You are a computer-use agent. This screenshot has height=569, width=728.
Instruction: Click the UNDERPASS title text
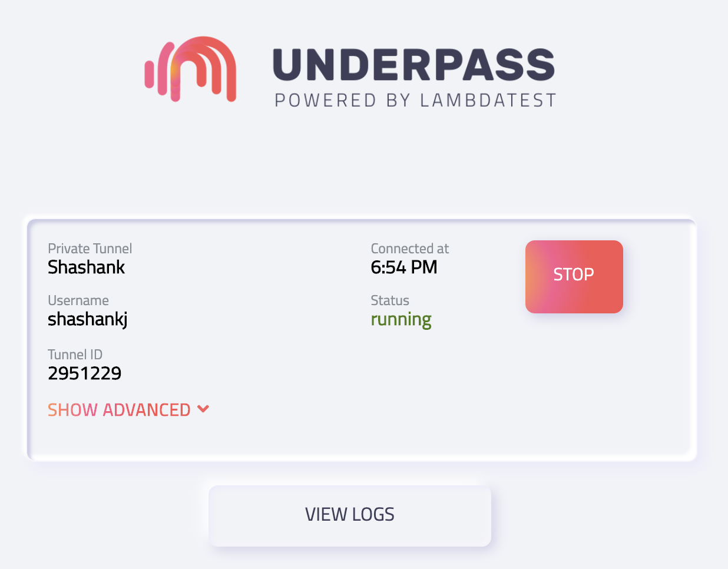414,64
